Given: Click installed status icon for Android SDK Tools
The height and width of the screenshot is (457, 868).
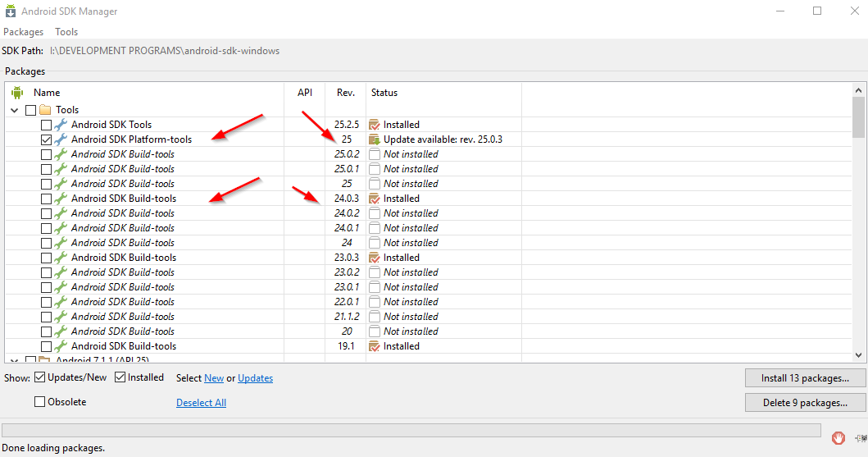Looking at the screenshot, I should point(375,125).
